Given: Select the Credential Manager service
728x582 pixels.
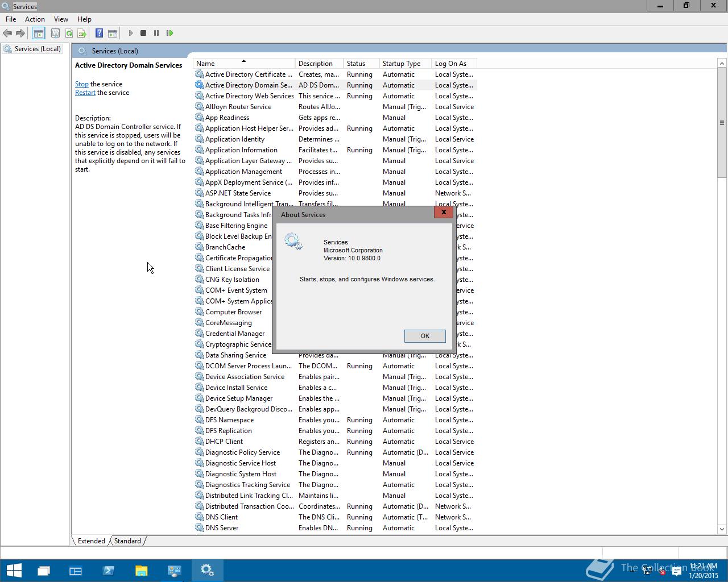Looking at the screenshot, I should pos(234,334).
